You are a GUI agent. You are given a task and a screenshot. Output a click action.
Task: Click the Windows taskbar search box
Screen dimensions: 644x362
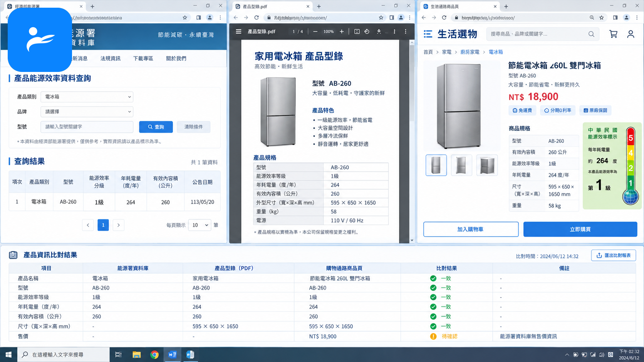(64, 355)
